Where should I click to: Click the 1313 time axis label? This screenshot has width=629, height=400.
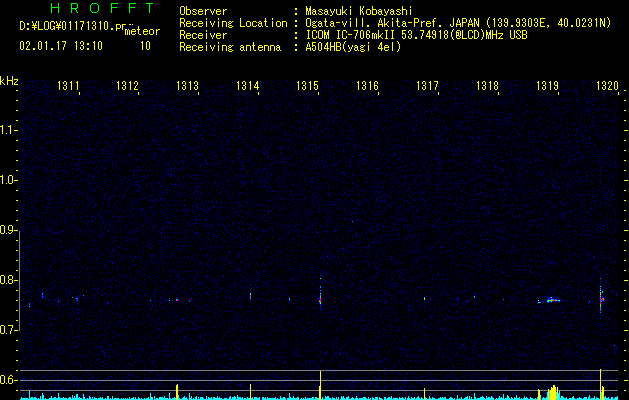[x=187, y=85]
